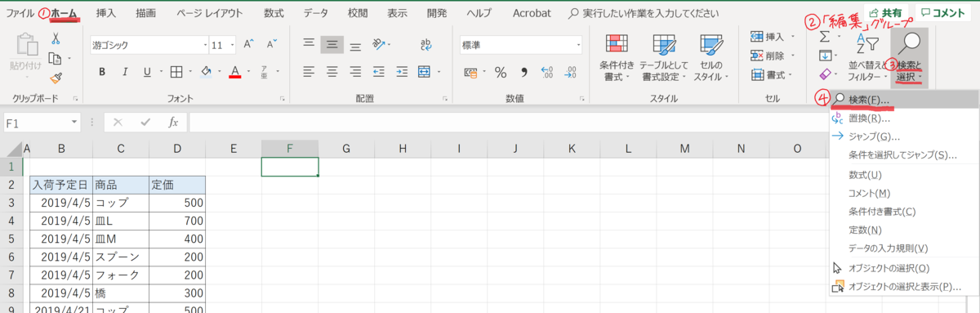Apply comma style number format
Viewport: 980px width, 313px height.
click(x=523, y=72)
